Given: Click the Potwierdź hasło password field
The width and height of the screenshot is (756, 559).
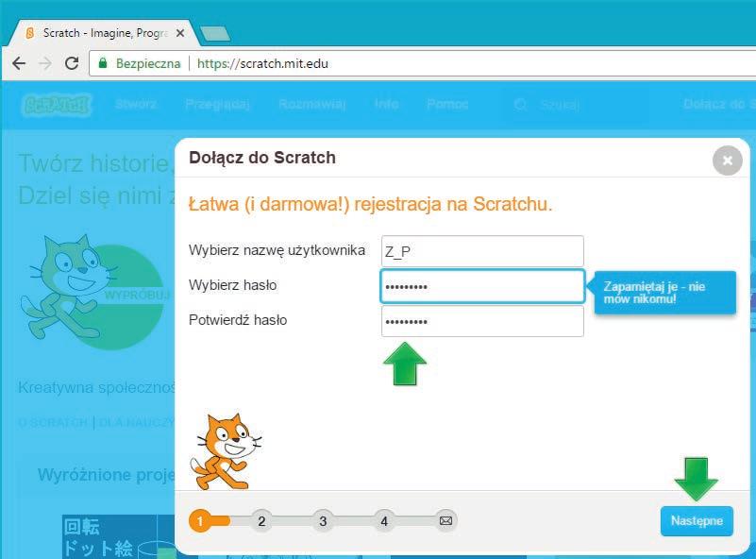Looking at the screenshot, I should pos(482,321).
